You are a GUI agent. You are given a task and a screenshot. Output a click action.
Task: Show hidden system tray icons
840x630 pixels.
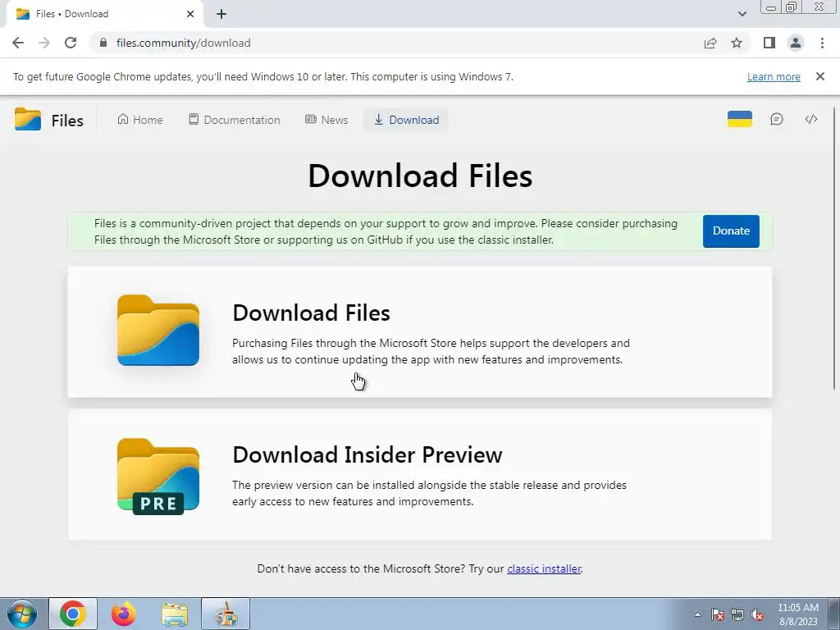[x=697, y=614]
